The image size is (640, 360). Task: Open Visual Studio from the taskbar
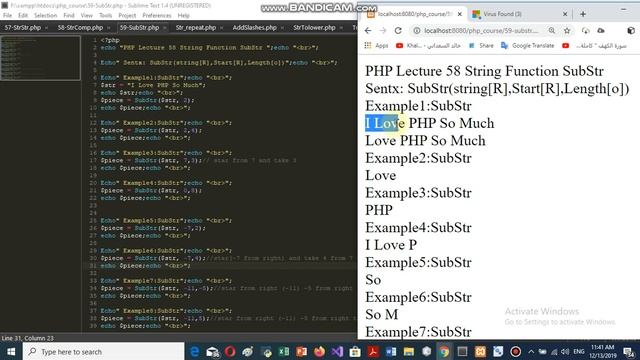point(337,351)
